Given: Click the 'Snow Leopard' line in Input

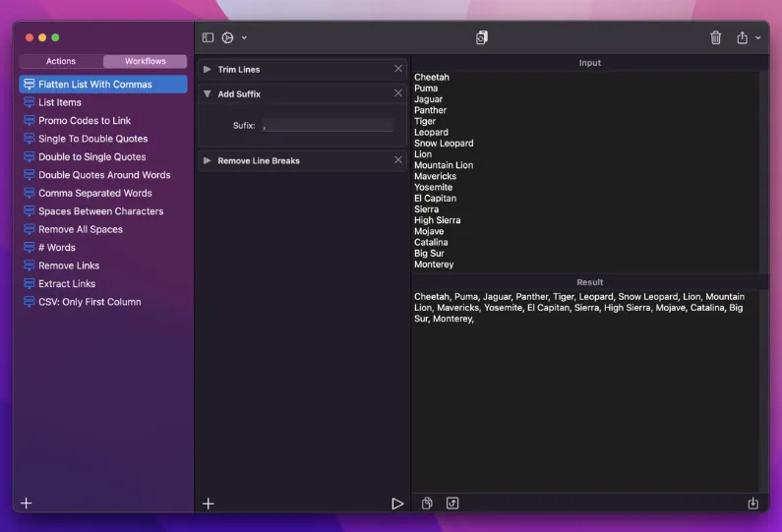Looking at the screenshot, I should 444,144.
